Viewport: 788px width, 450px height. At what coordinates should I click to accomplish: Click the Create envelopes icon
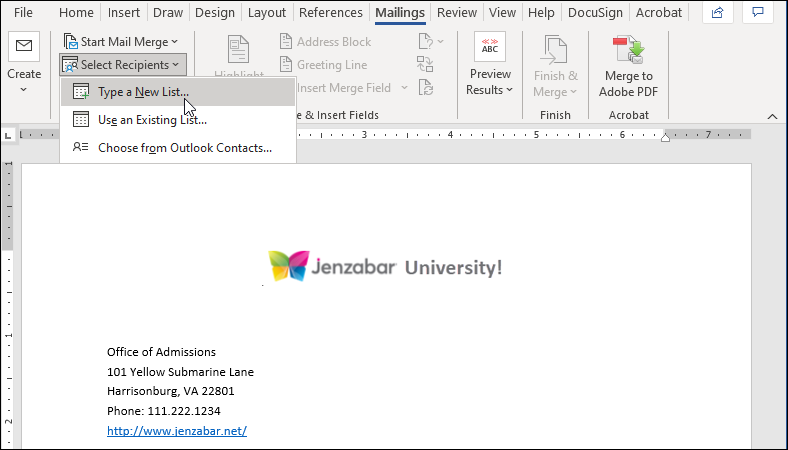[x=23, y=47]
